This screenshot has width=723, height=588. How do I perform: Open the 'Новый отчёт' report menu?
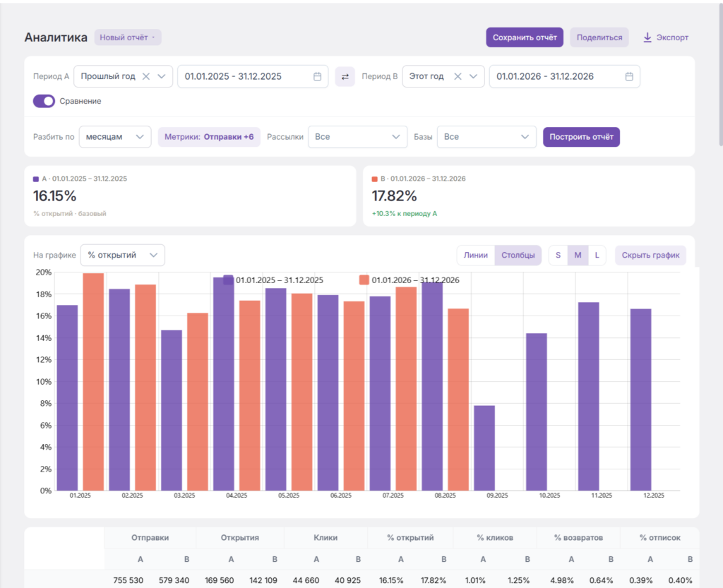coord(128,37)
